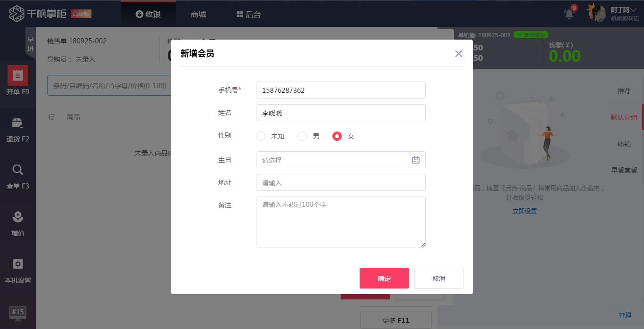
Task: Keep 女 selected as gender
Action: [337, 136]
